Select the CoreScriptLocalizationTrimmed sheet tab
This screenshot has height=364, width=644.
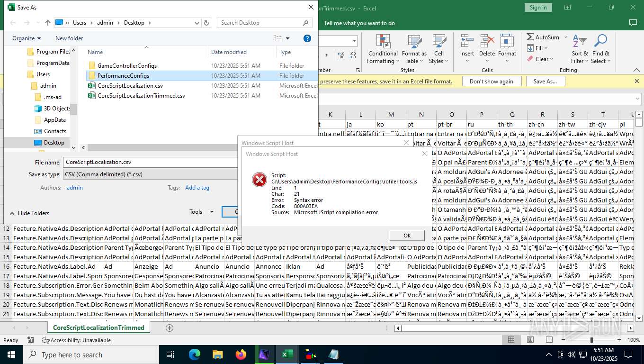click(98, 328)
